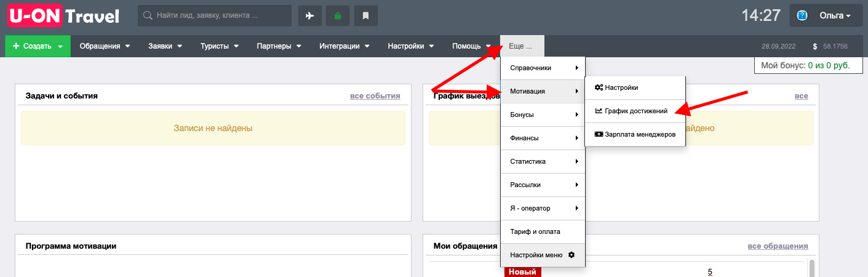Open the Финансы submenu
Image resolution: width=868 pixels, height=277 pixels.
(543, 138)
